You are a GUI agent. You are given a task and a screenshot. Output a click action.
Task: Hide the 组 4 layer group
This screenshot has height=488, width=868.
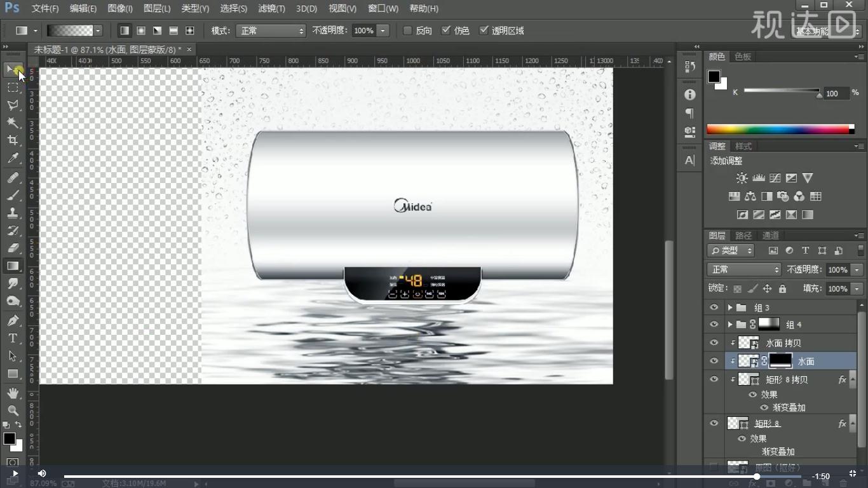coord(714,324)
